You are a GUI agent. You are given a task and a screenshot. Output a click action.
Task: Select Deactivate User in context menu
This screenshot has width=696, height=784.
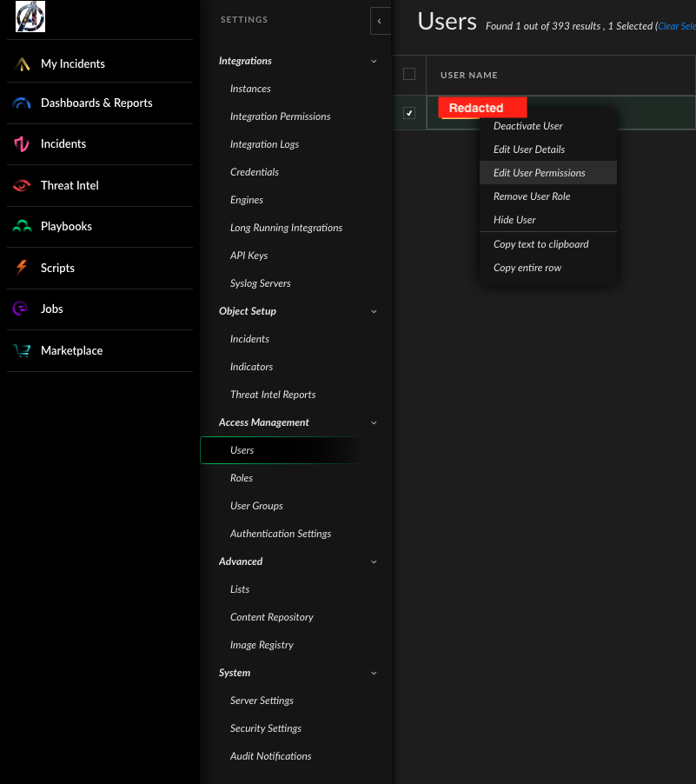pyautogui.click(x=528, y=126)
